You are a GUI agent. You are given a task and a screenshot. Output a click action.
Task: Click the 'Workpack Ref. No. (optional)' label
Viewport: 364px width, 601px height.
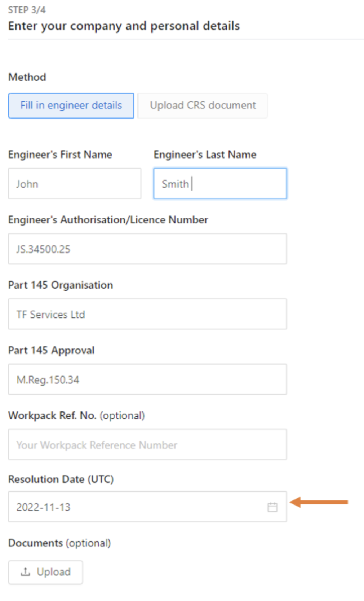click(x=76, y=415)
